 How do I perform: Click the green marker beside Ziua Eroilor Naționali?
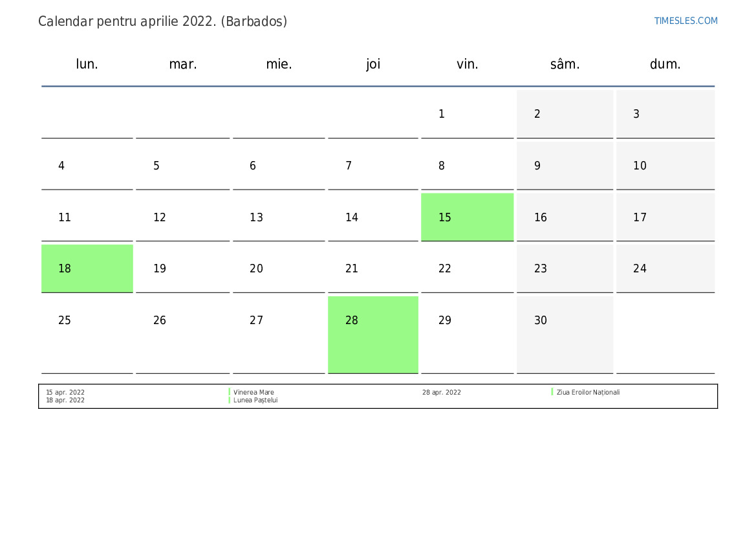[x=552, y=392]
